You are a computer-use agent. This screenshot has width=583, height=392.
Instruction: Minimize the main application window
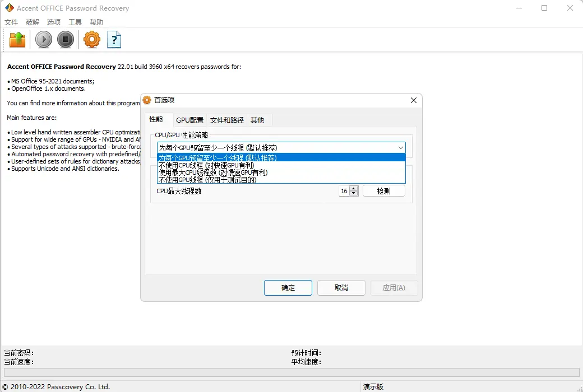[519, 8]
